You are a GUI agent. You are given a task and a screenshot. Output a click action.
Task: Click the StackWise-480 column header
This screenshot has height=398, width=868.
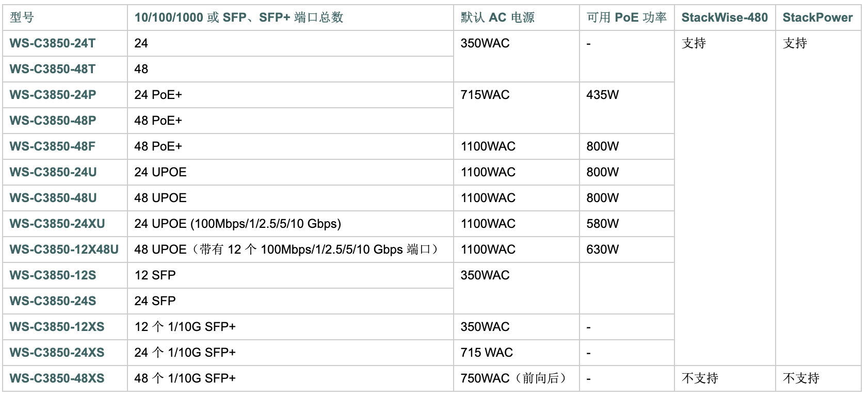[725, 18]
